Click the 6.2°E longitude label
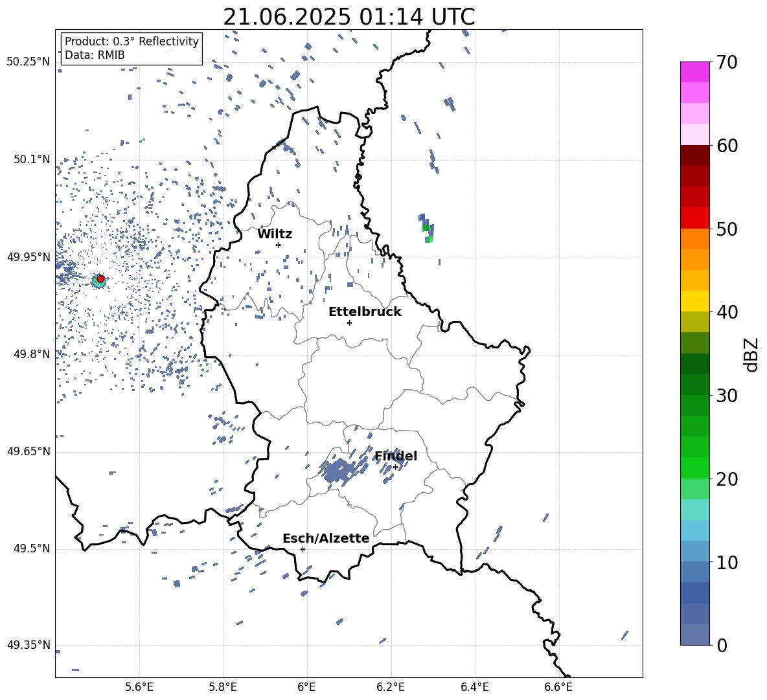Viewport: 767px width, 700px height. [391, 687]
